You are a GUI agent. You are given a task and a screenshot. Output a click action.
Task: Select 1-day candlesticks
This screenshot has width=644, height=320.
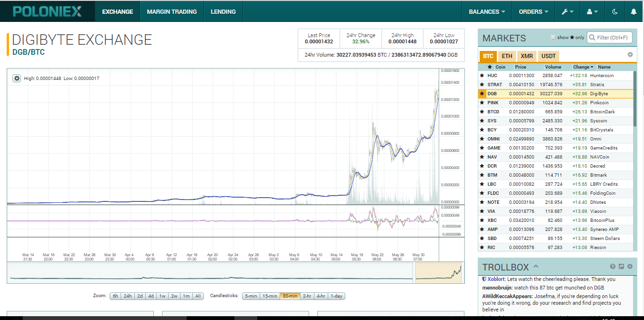tap(336, 296)
